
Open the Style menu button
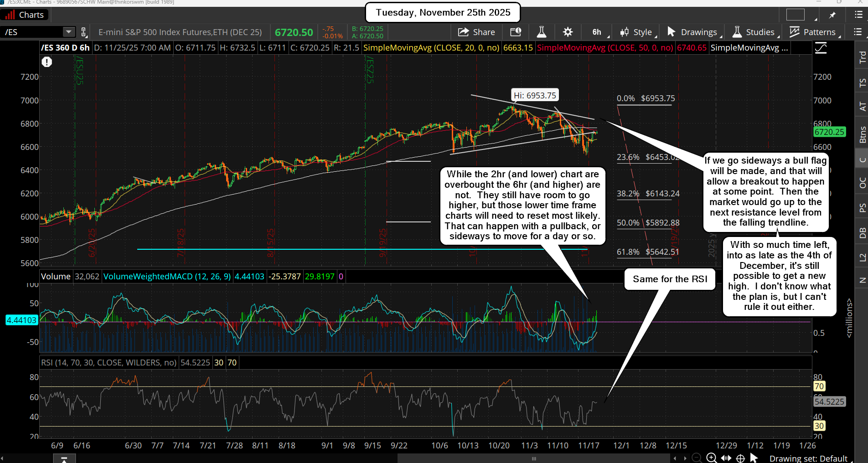[637, 32]
